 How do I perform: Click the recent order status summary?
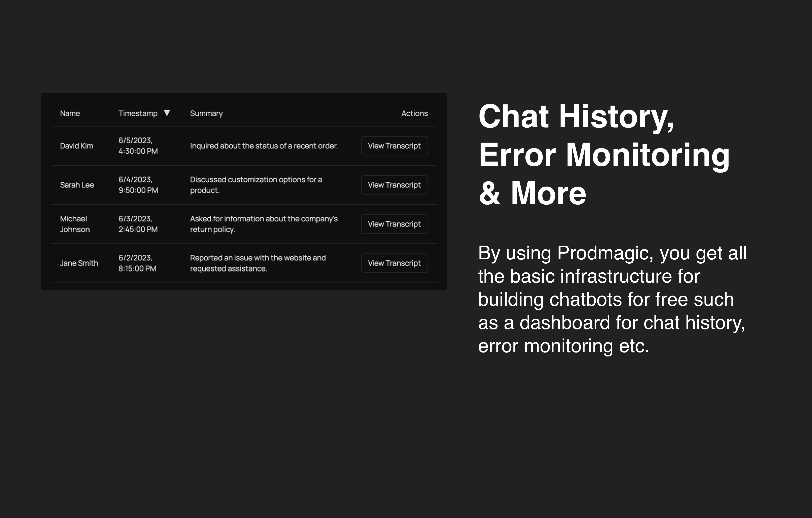coord(264,146)
